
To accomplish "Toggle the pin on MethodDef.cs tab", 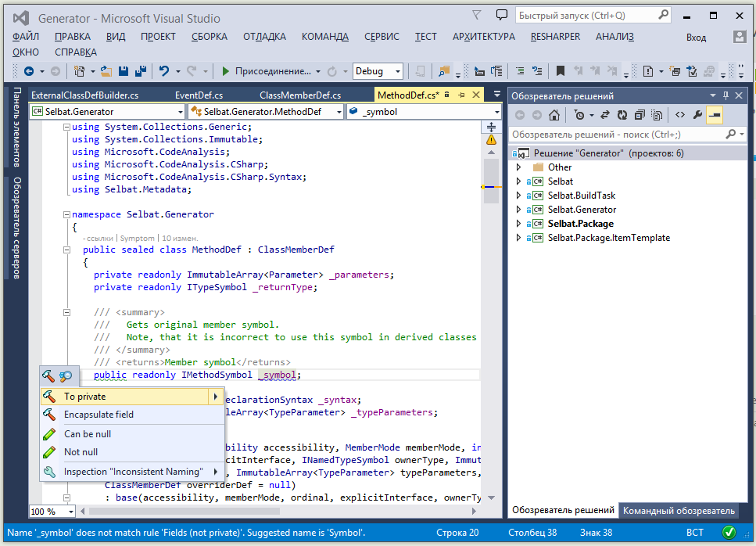I will tap(462, 95).
